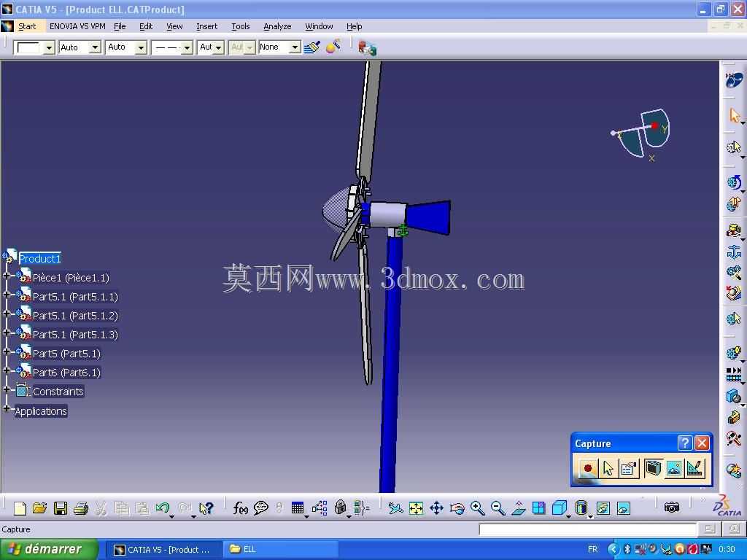Open the Design Table icon
Image resolution: width=747 pixels, height=560 pixels.
coord(298,508)
